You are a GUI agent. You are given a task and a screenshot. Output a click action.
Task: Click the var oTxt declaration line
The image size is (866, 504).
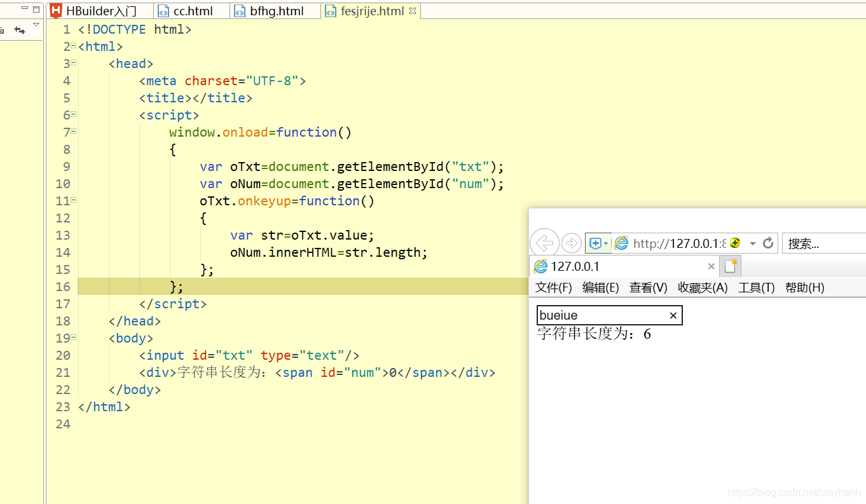(352, 167)
